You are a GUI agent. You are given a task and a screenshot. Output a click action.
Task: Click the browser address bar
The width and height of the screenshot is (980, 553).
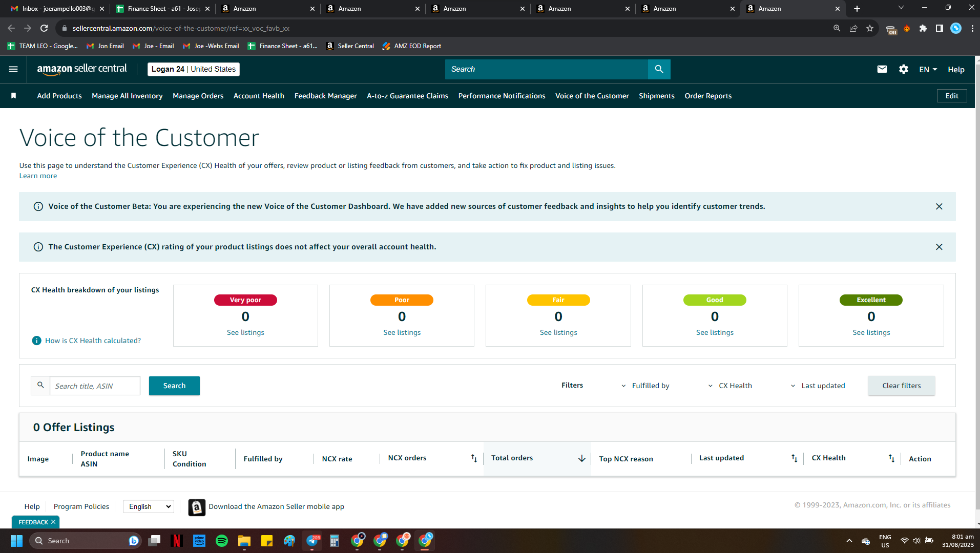pos(441,28)
